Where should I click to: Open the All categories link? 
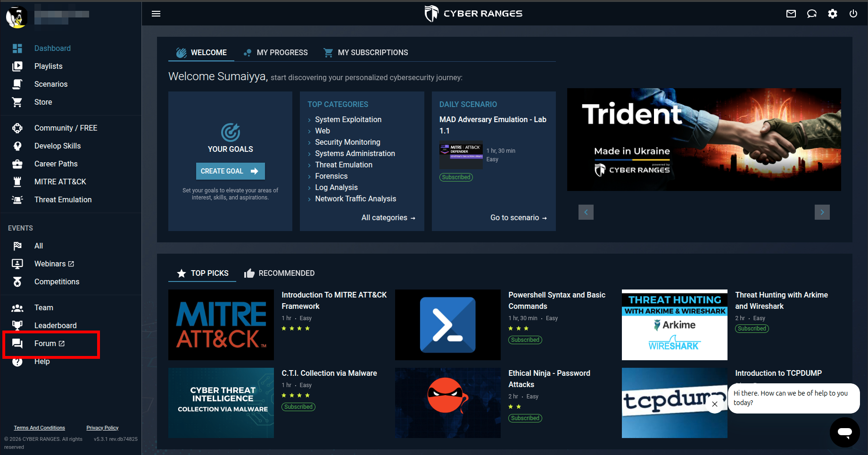tap(389, 217)
